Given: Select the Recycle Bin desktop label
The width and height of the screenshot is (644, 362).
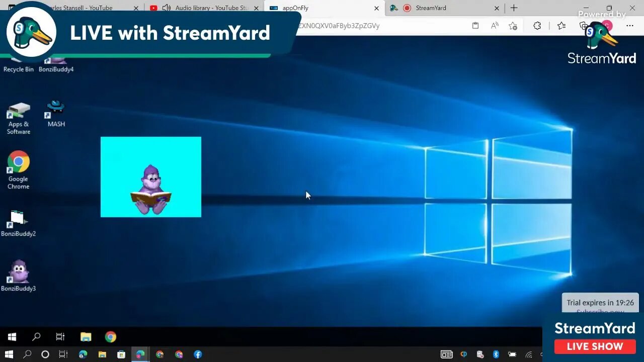Looking at the screenshot, I should pos(19,69).
